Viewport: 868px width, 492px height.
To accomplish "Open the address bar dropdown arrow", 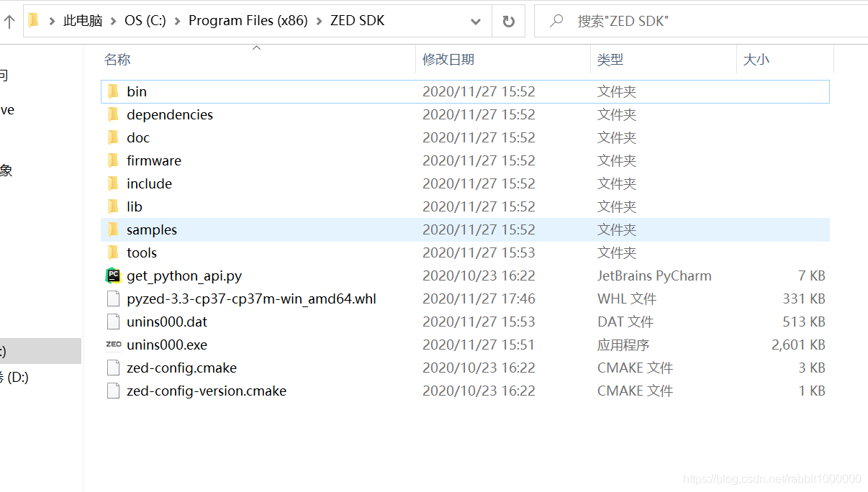I will 475,20.
